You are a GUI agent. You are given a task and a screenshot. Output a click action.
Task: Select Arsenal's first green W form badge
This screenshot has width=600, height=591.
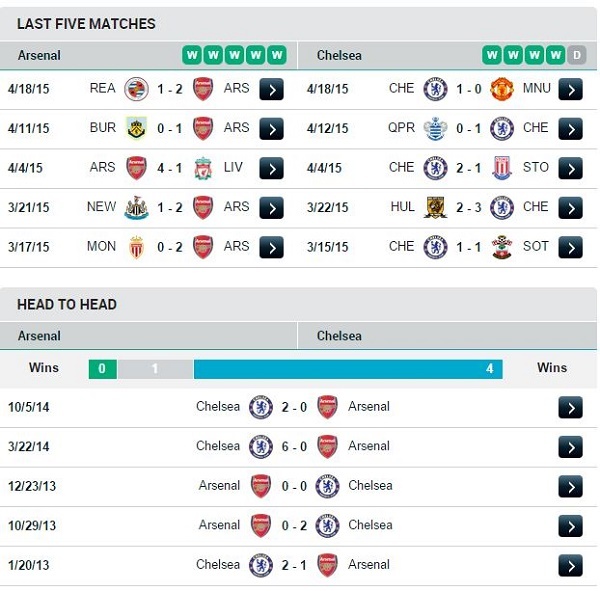coord(192,55)
